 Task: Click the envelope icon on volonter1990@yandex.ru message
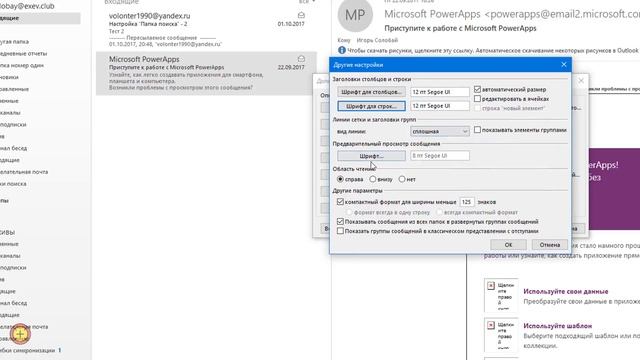pyautogui.click(x=301, y=15)
